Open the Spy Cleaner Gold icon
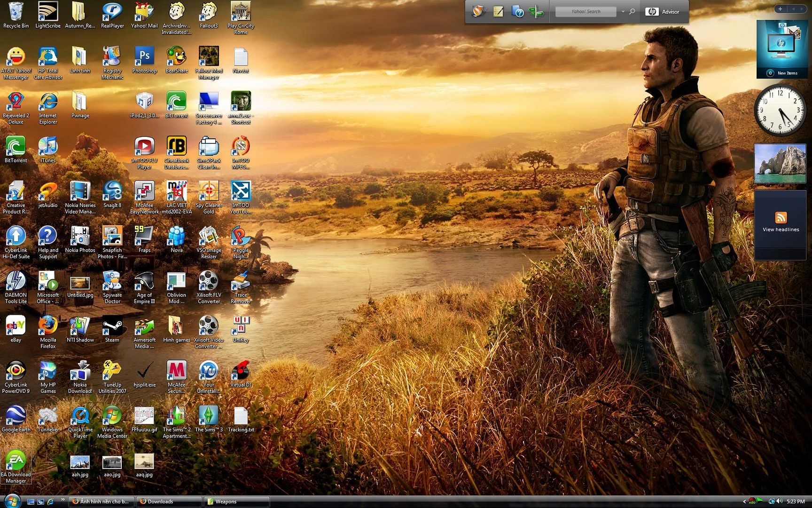The width and height of the screenshot is (812, 508). pyautogui.click(x=209, y=197)
